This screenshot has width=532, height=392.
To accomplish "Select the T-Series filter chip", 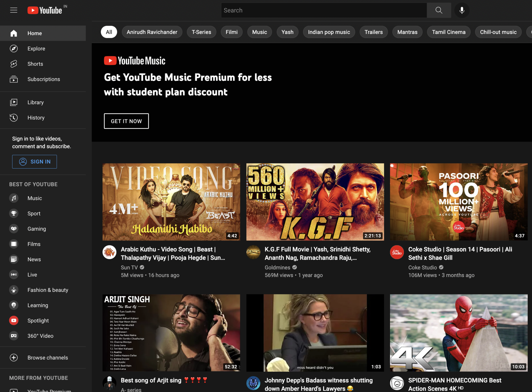I will (x=201, y=32).
